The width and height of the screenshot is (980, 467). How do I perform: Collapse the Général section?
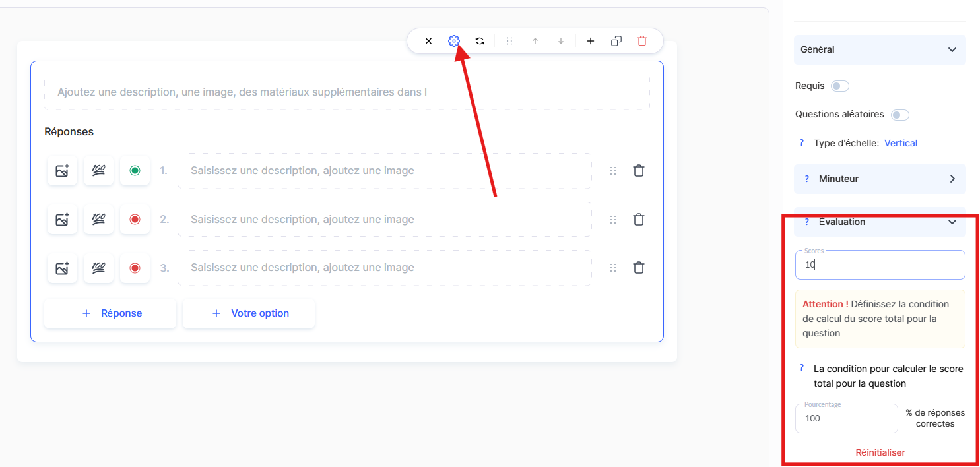[x=952, y=49]
